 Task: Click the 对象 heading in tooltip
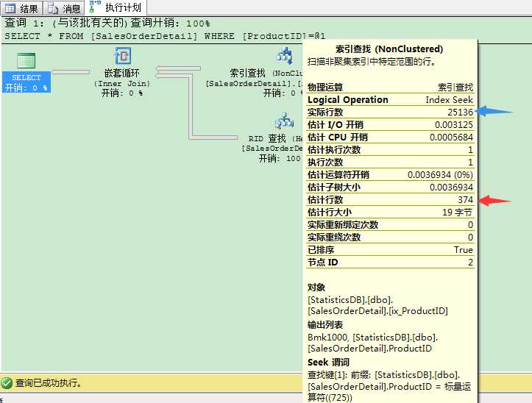(316, 288)
